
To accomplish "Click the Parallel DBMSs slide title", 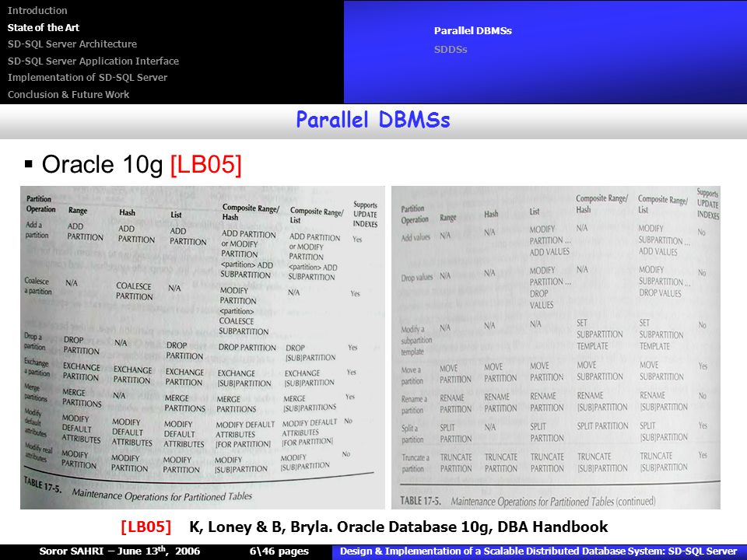I will point(373,120).
